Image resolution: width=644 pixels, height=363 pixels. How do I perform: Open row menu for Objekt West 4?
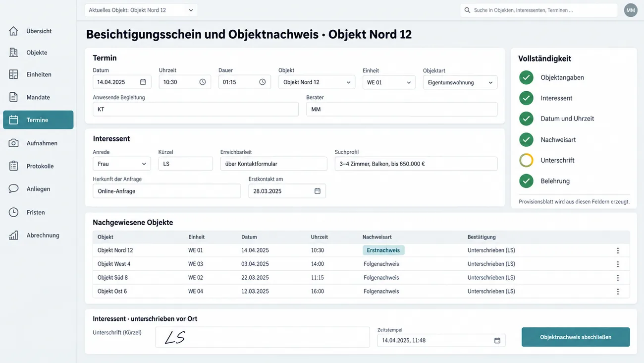[618, 264]
